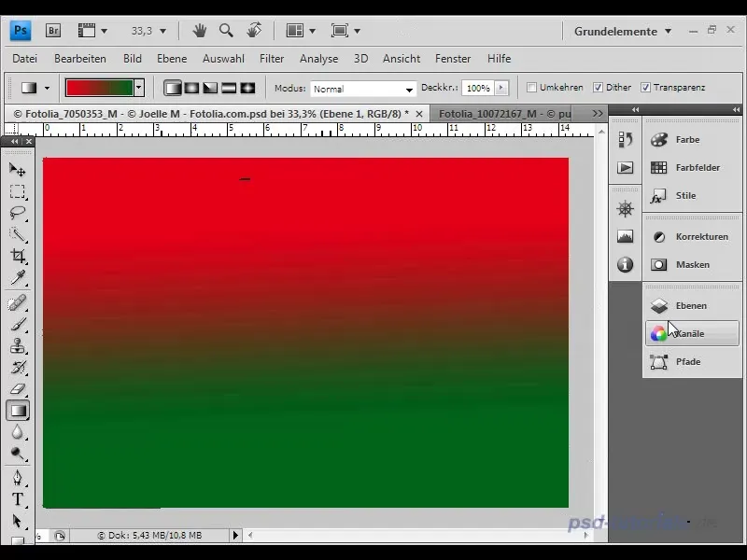This screenshot has width=747, height=560.
Task: Select the Blur tool
Action: point(17,432)
